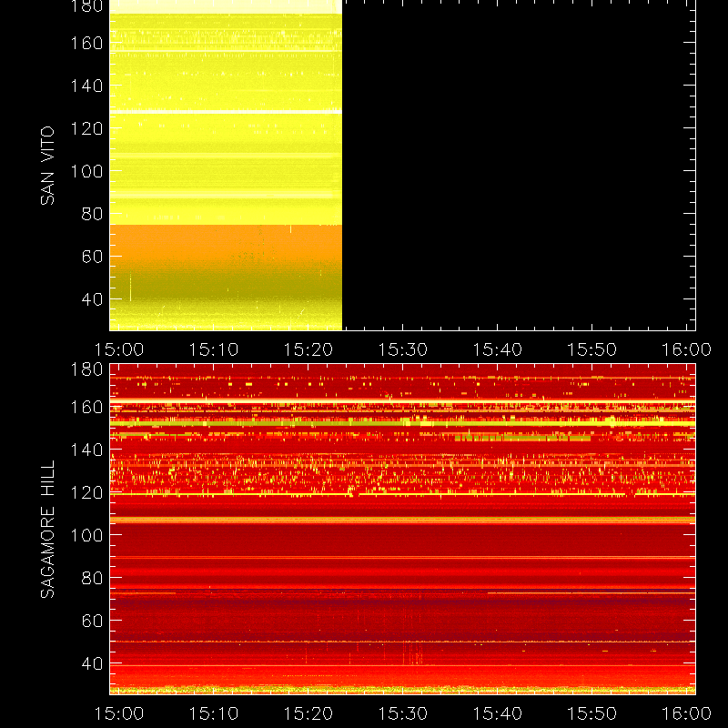Pick 16:00 label under Sagamore Hill plot
This screenshot has height=728, width=728.
pyautogui.click(x=687, y=713)
